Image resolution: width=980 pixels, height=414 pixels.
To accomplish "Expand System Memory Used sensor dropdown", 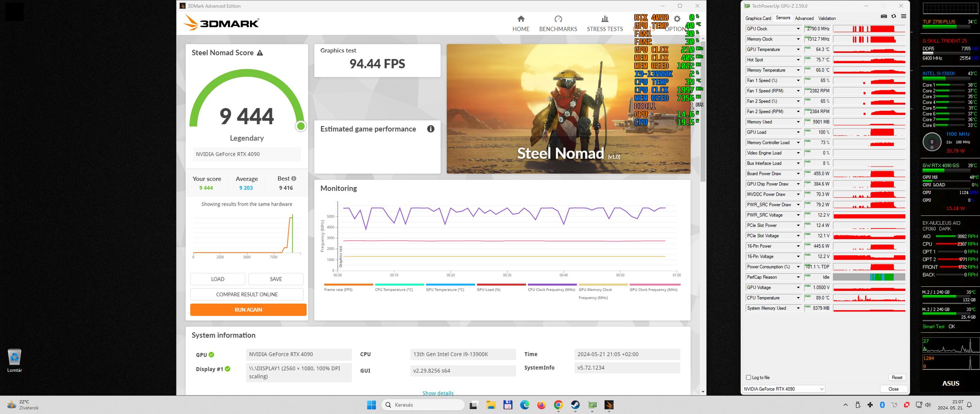I will coord(798,308).
